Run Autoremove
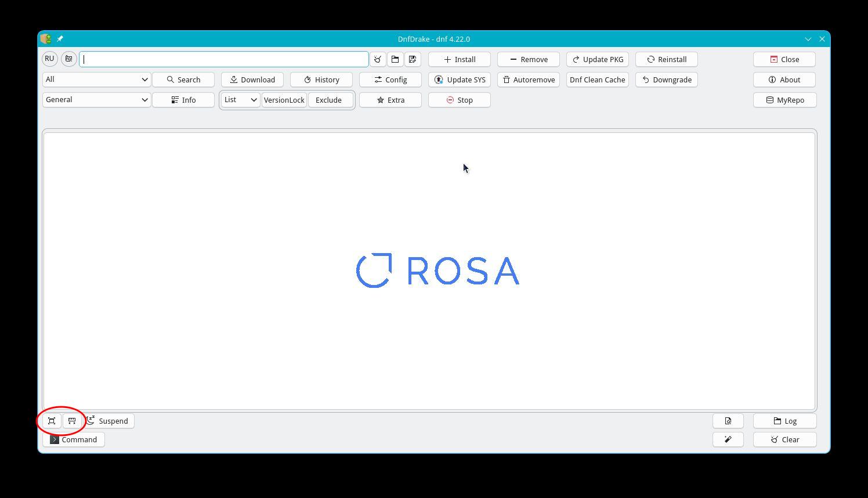This screenshot has height=498, width=868. click(529, 80)
